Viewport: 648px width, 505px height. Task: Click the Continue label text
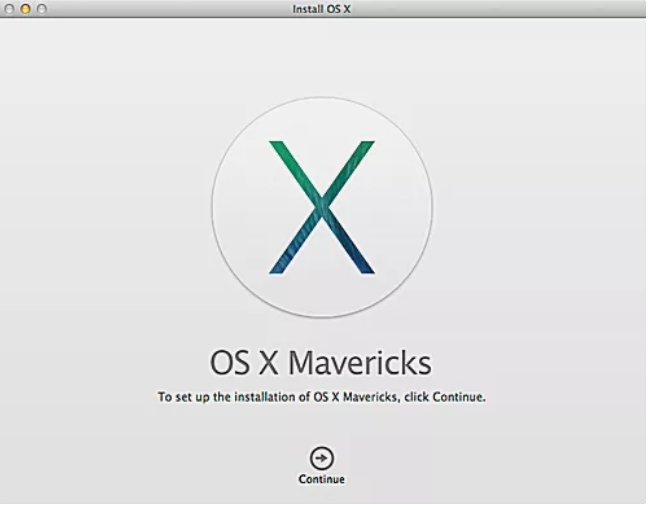tap(322, 479)
